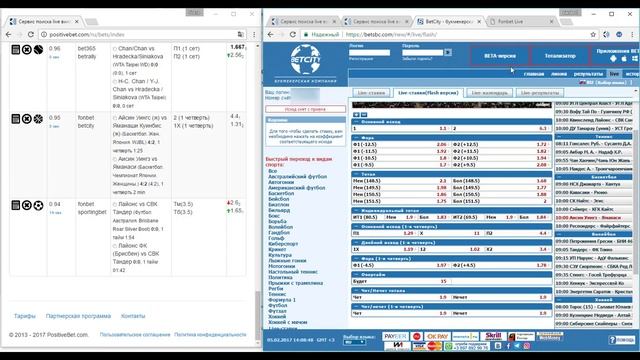Open calculator icon in the bet365 betrally row
640x360 pixels.
(x=16, y=50)
